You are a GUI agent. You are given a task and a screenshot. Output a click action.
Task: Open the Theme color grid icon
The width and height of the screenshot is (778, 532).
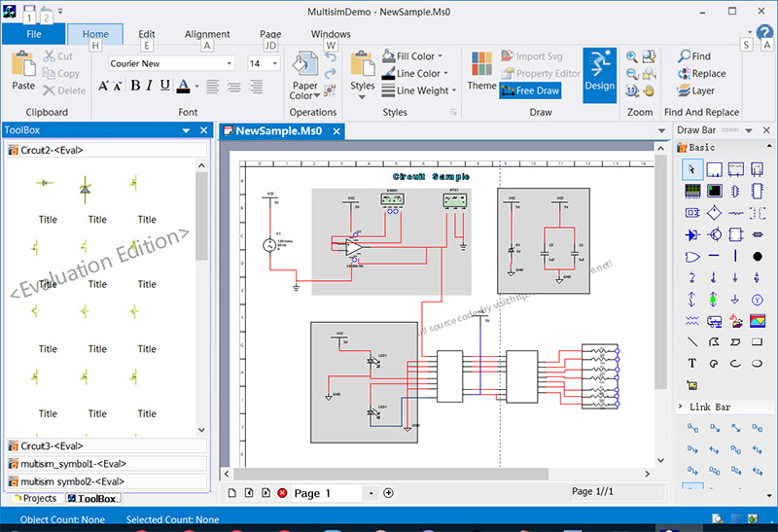[481, 63]
